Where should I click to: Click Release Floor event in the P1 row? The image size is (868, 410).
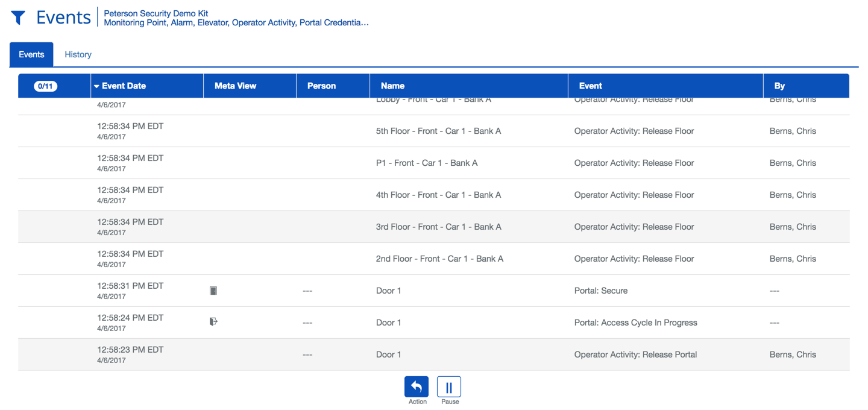point(634,163)
